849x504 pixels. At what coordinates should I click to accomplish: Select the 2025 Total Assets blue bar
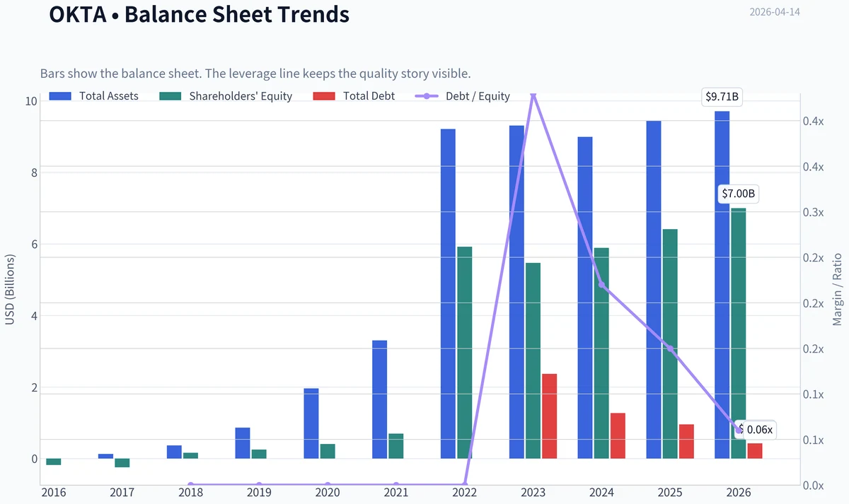pyautogui.click(x=654, y=290)
